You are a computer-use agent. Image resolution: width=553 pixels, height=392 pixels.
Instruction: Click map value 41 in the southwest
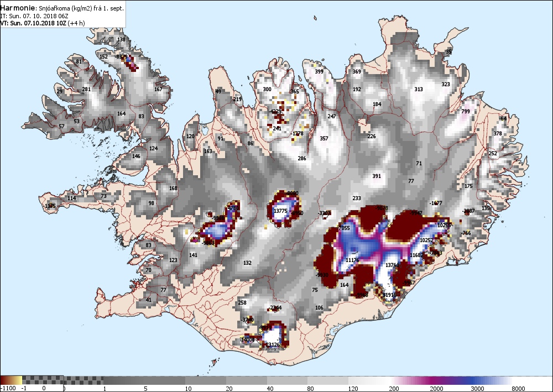point(148,300)
